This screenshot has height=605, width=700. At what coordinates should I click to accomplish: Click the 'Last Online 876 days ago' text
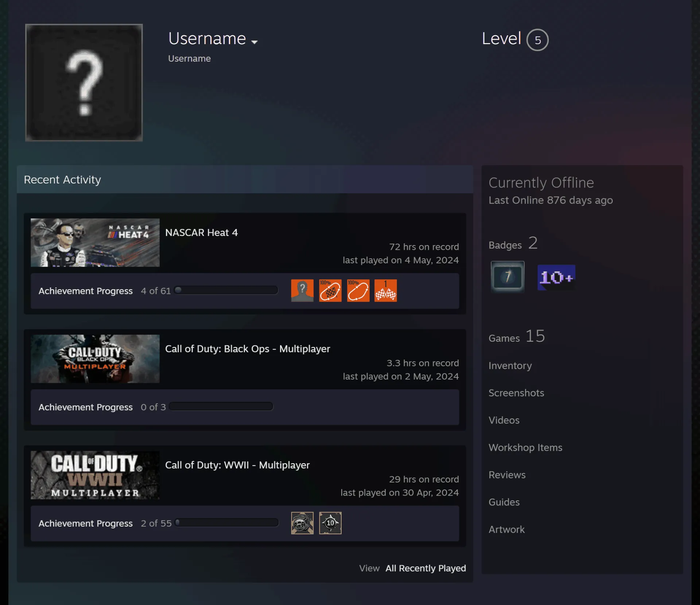point(551,200)
